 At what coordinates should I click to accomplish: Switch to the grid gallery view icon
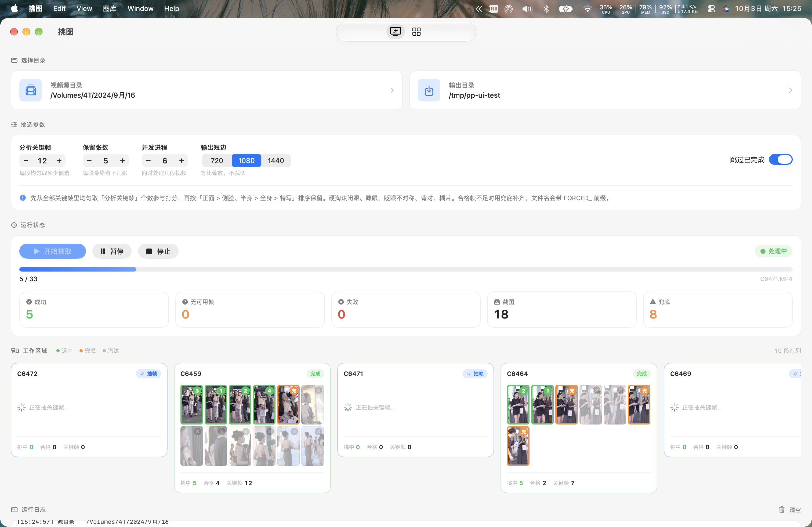(416, 32)
